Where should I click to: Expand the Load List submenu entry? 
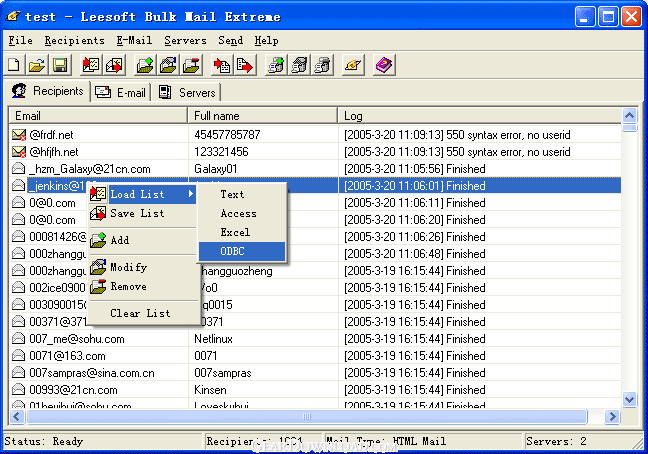pos(142,194)
